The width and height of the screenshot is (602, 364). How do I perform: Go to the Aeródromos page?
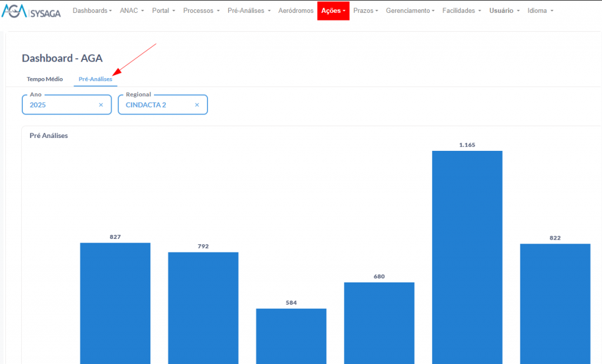(296, 11)
